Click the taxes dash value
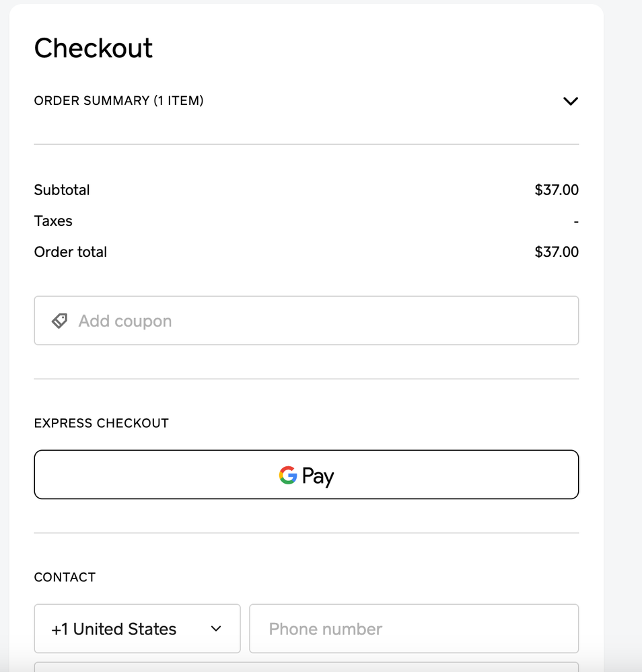The width and height of the screenshot is (642, 672). tap(576, 221)
